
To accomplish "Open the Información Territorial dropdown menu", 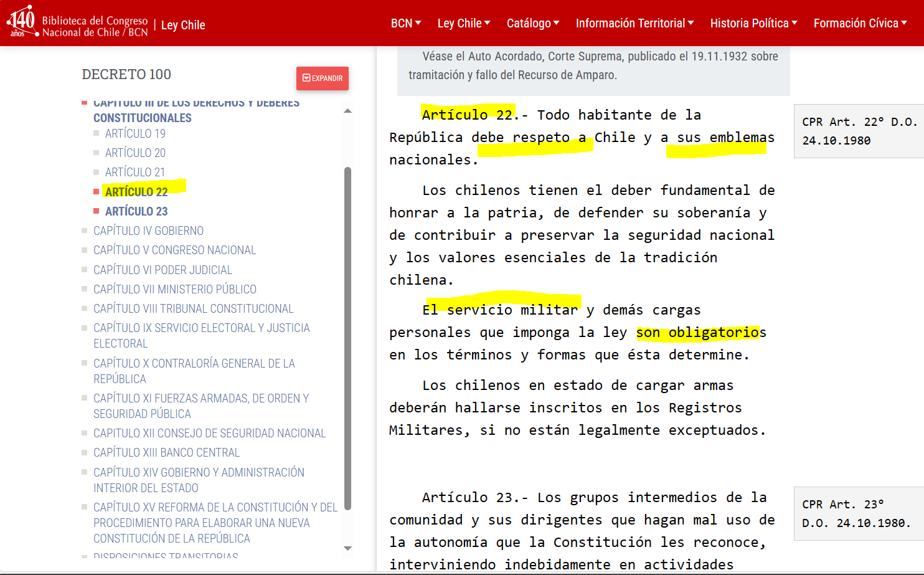I will coord(634,23).
